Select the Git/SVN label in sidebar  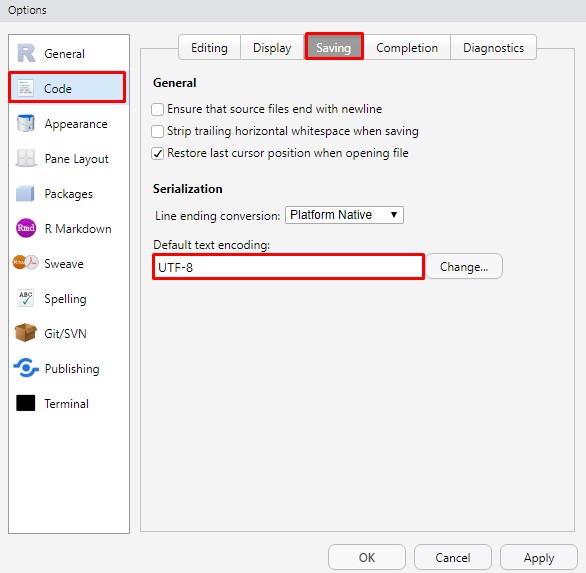tap(65, 333)
